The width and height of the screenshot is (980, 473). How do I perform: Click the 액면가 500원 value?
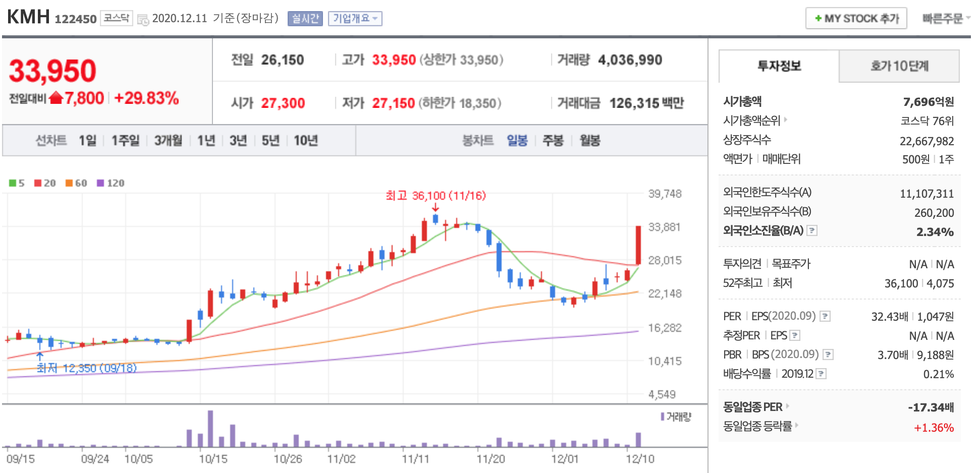click(x=916, y=159)
